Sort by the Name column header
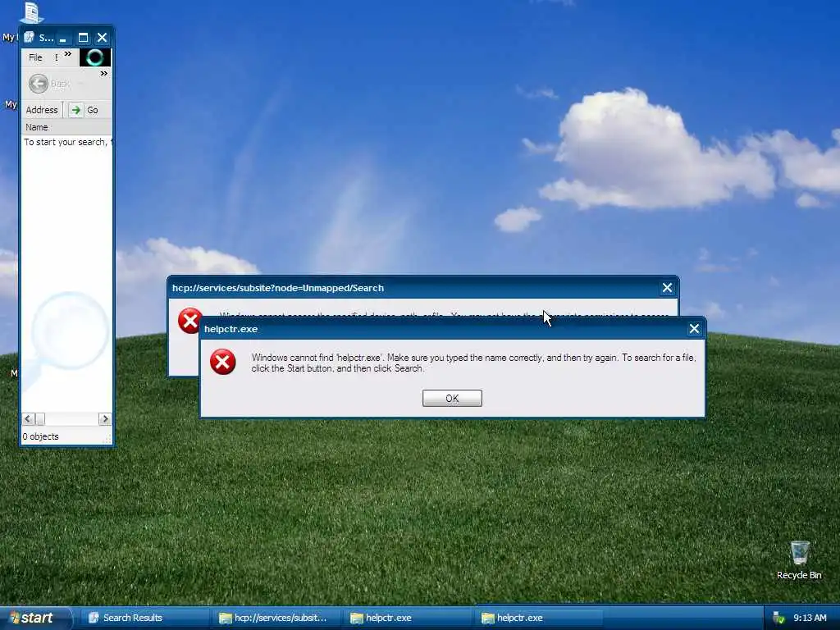 [66, 127]
